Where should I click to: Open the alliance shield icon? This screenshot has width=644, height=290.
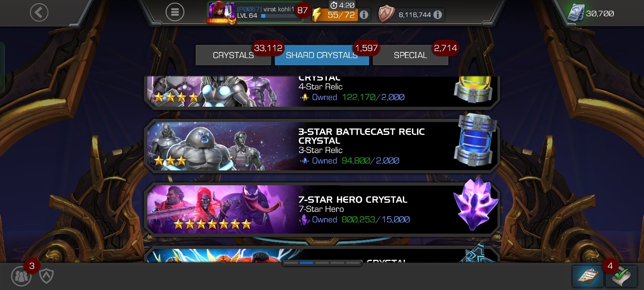click(x=47, y=276)
